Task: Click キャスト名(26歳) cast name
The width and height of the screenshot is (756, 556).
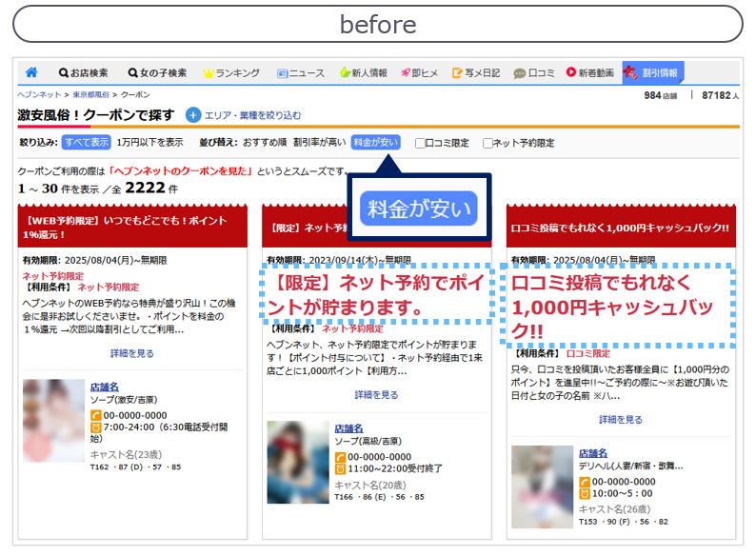Action: click(614, 509)
